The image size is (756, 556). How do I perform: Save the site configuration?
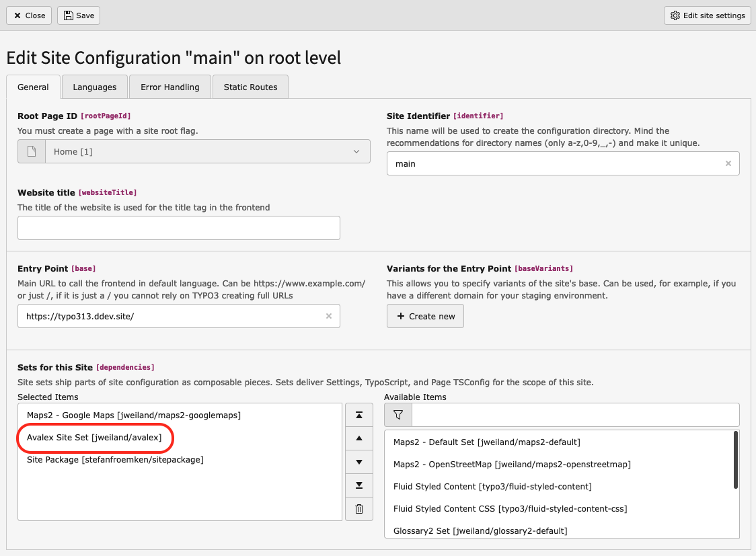click(79, 15)
